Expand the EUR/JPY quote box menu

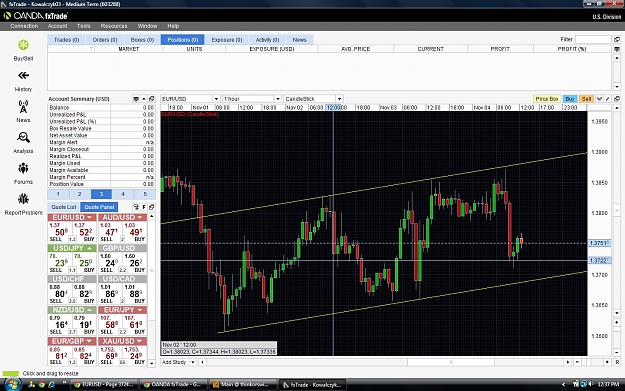tap(140, 310)
